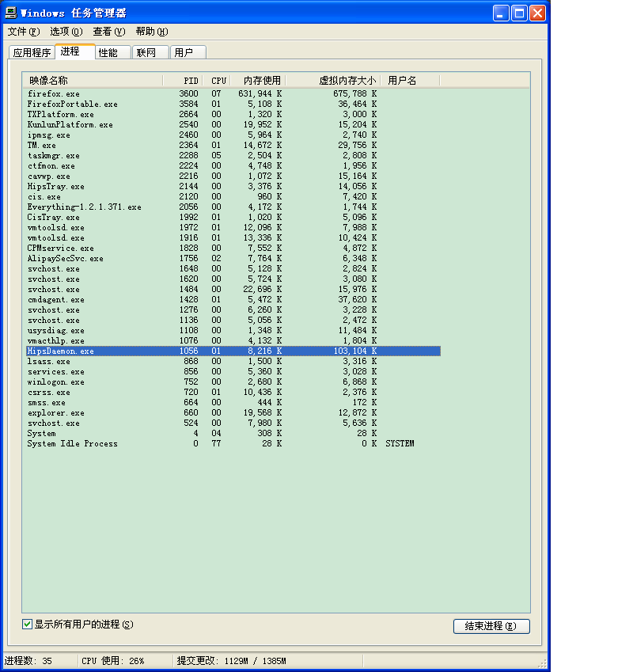The width and height of the screenshot is (633, 672).
Task: Click the 结束进程 button
Action: pos(491,626)
